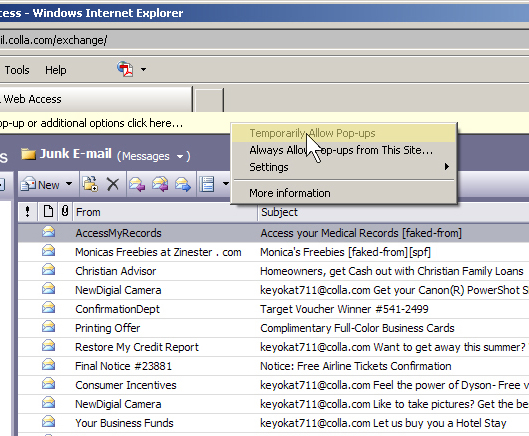Click envelope icon for Canon PowerShot row
The height and width of the screenshot is (436, 529).
pyautogui.click(x=49, y=289)
